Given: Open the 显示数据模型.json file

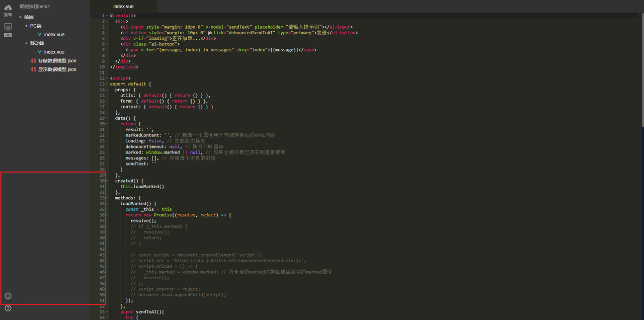Looking at the screenshot, I should coord(57,69).
